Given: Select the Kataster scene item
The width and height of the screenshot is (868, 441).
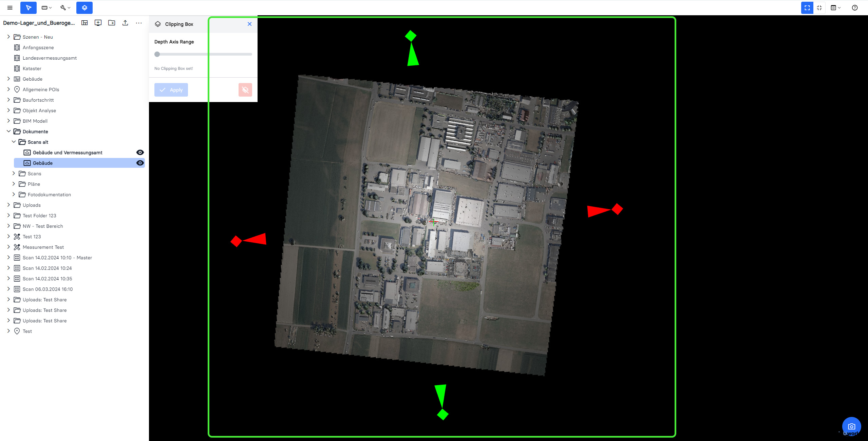Looking at the screenshot, I should click(32, 68).
